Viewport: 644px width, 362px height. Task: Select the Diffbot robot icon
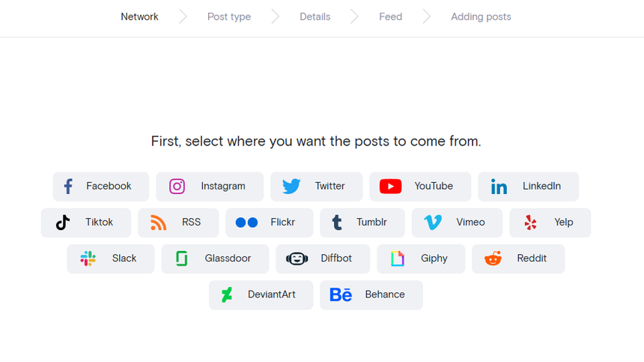pos(297,259)
